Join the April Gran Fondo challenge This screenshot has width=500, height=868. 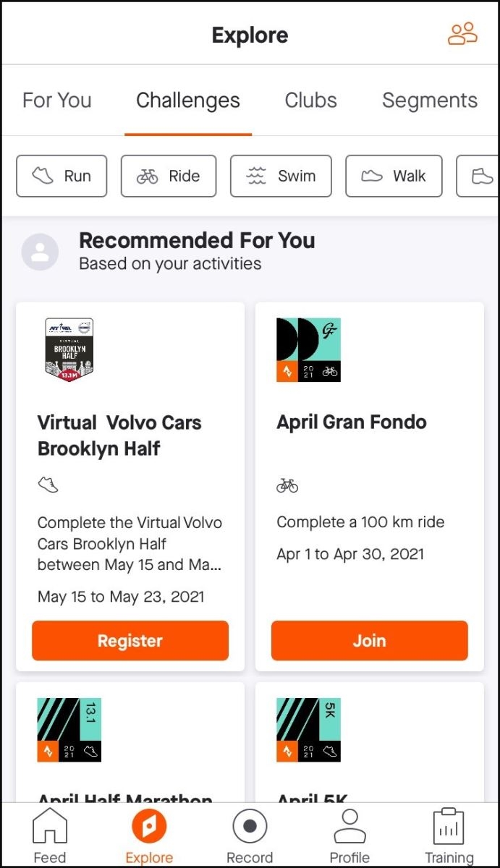pos(369,640)
